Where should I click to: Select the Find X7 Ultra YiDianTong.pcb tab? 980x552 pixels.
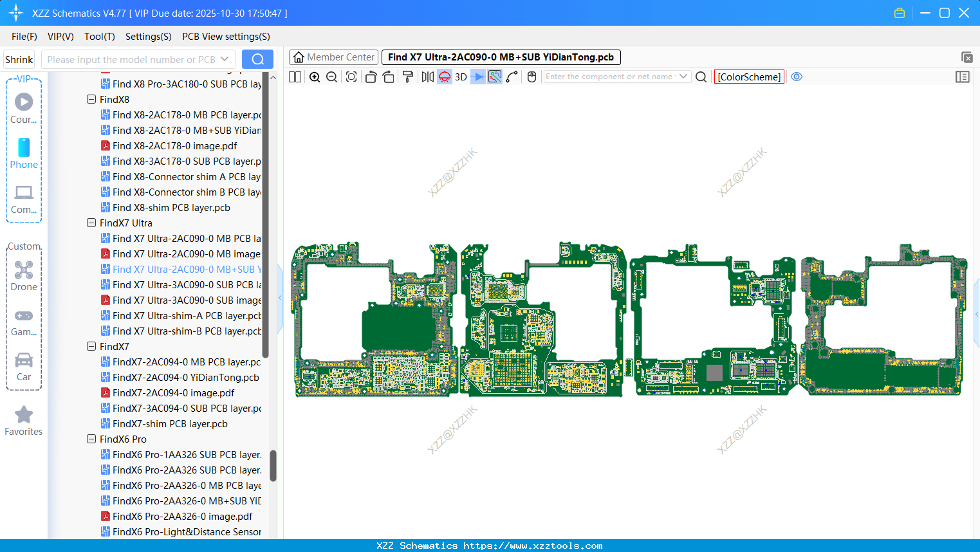[501, 57]
